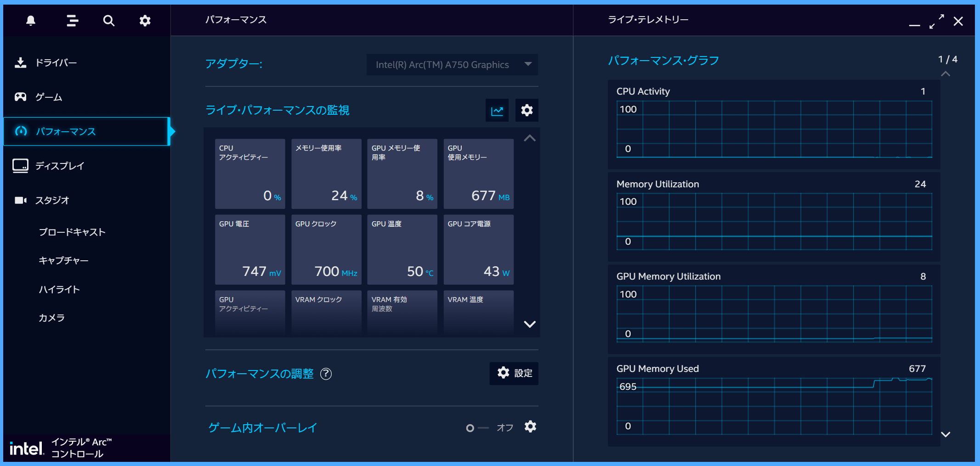
Task: Click the display monitor icon in sidebar
Action: (20, 166)
